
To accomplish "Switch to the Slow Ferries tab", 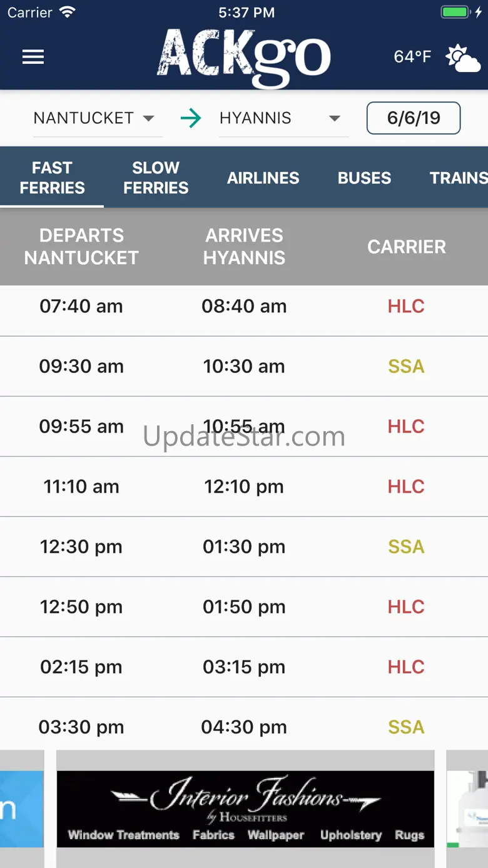I will pos(156,178).
